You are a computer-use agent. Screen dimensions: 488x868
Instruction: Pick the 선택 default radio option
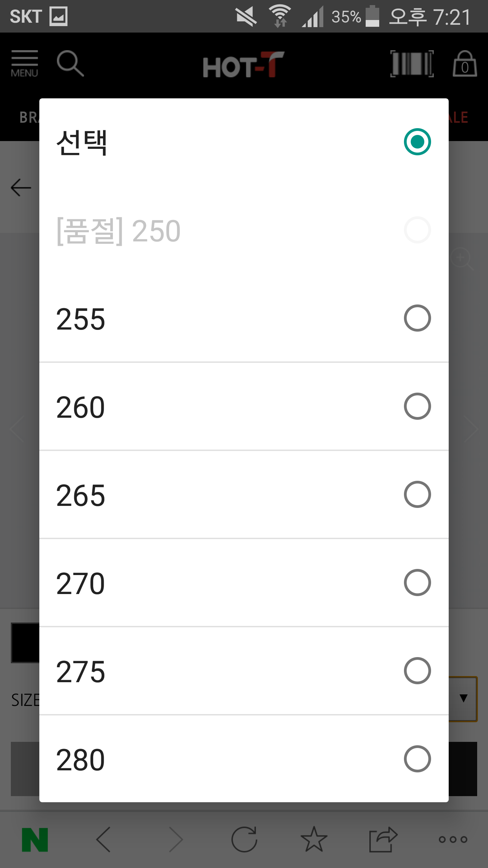point(417,142)
